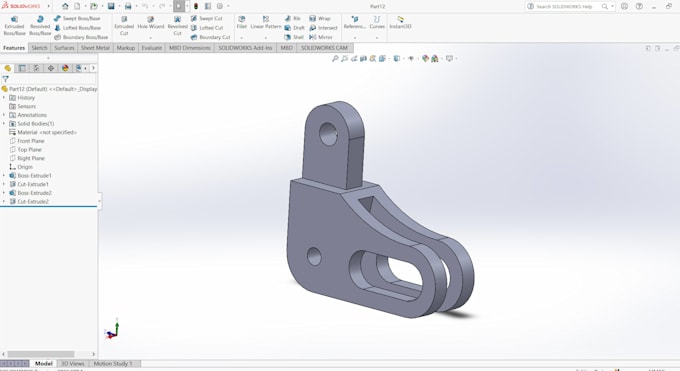This screenshot has width=680, height=371.
Task: Expand the Annotations node
Action: pyautogui.click(x=4, y=115)
